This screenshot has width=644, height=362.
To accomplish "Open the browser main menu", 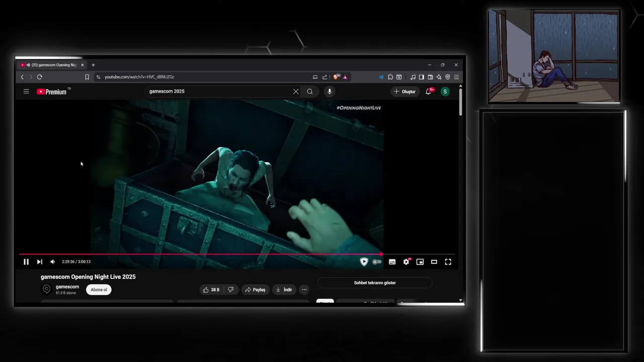I will [x=456, y=77].
